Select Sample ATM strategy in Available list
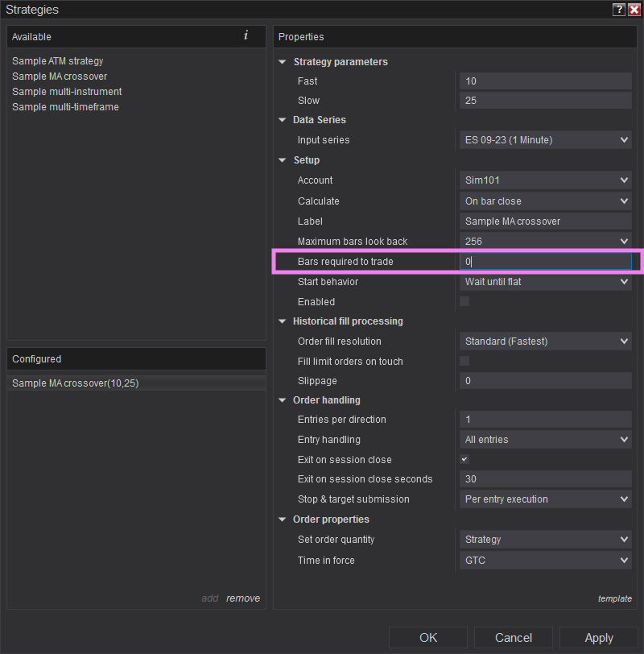The height and width of the screenshot is (654, 644). click(x=58, y=61)
